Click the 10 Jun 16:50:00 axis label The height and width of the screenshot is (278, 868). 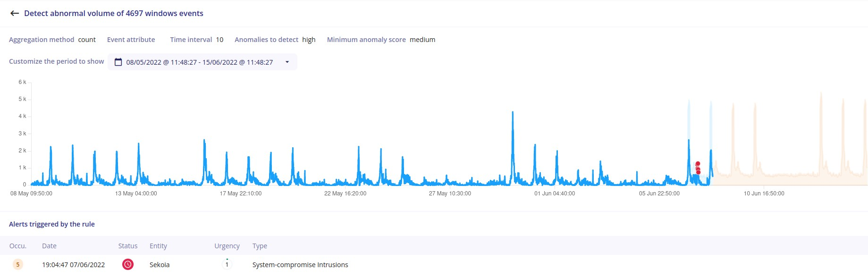764,194
